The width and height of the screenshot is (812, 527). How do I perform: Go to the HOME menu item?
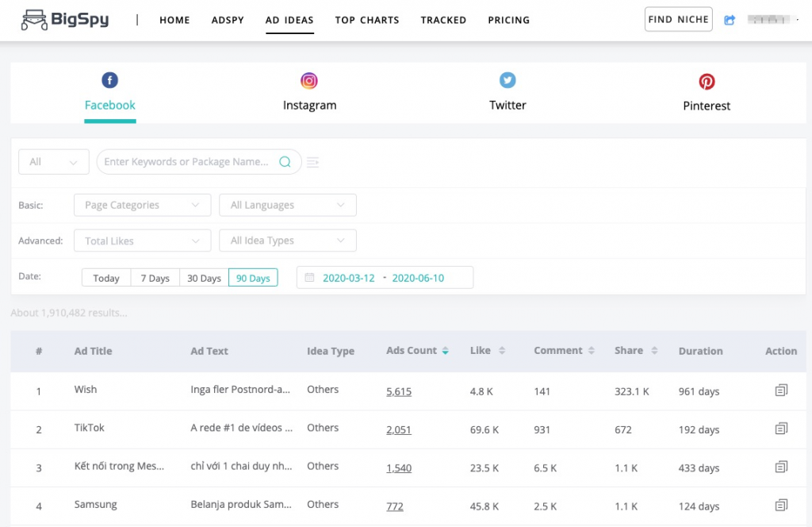coord(174,20)
